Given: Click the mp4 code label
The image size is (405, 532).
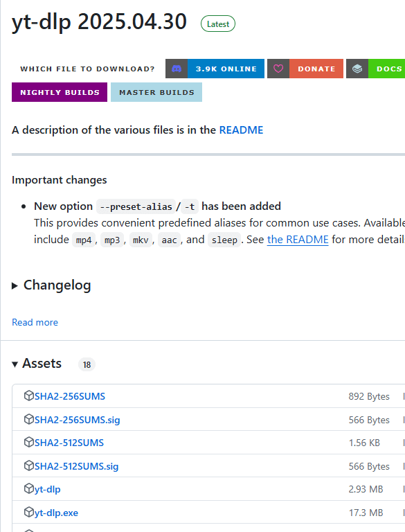Looking at the screenshot, I should coord(84,240).
